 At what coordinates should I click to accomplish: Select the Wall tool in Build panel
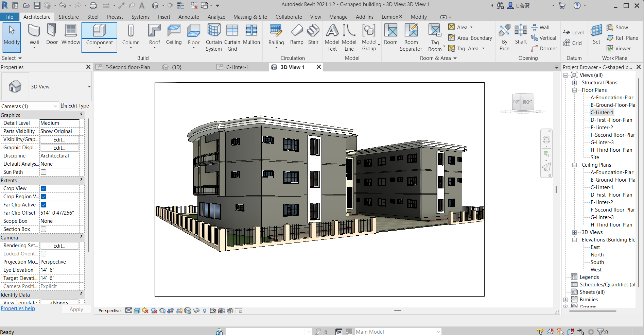click(34, 37)
